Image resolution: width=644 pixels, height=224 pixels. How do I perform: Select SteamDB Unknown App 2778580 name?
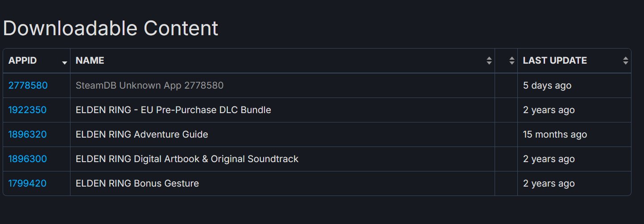149,86
